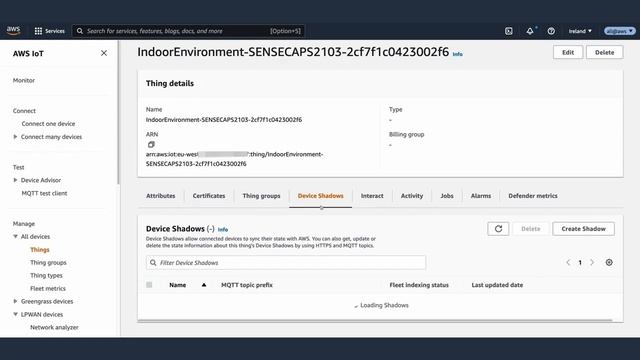Click the shadows table horizontal scrollbar
Viewport: 640px width, 360px height.
(x=375, y=320)
